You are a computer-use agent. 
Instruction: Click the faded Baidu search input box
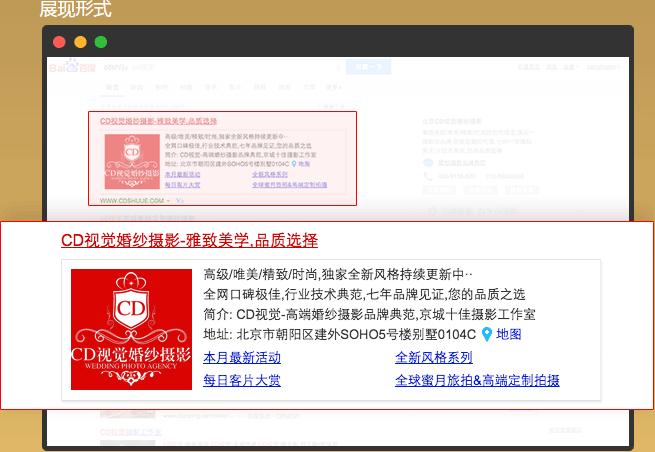pos(223,67)
